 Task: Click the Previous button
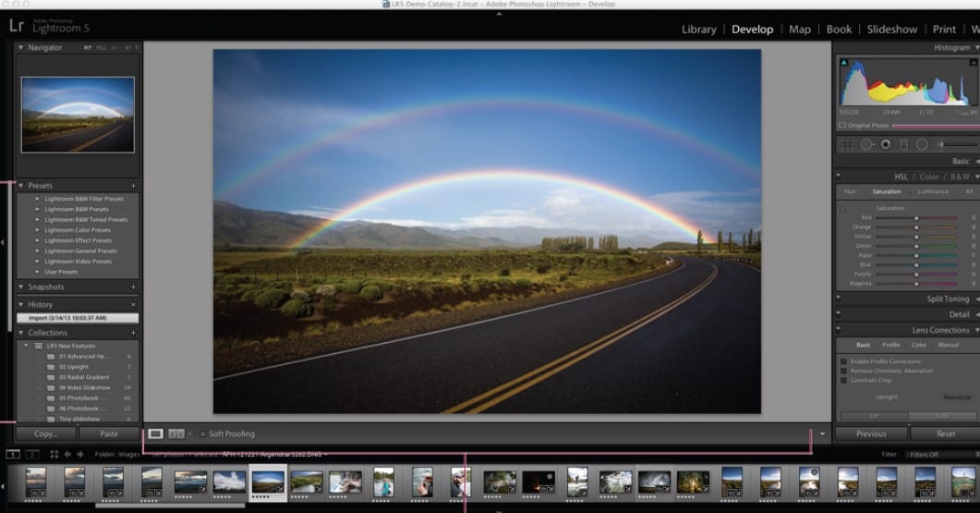871,434
